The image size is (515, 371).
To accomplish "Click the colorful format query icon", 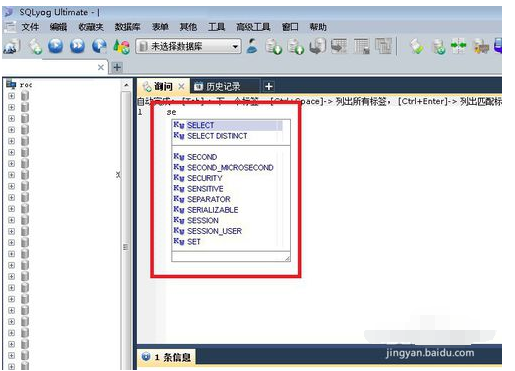I will (121, 46).
